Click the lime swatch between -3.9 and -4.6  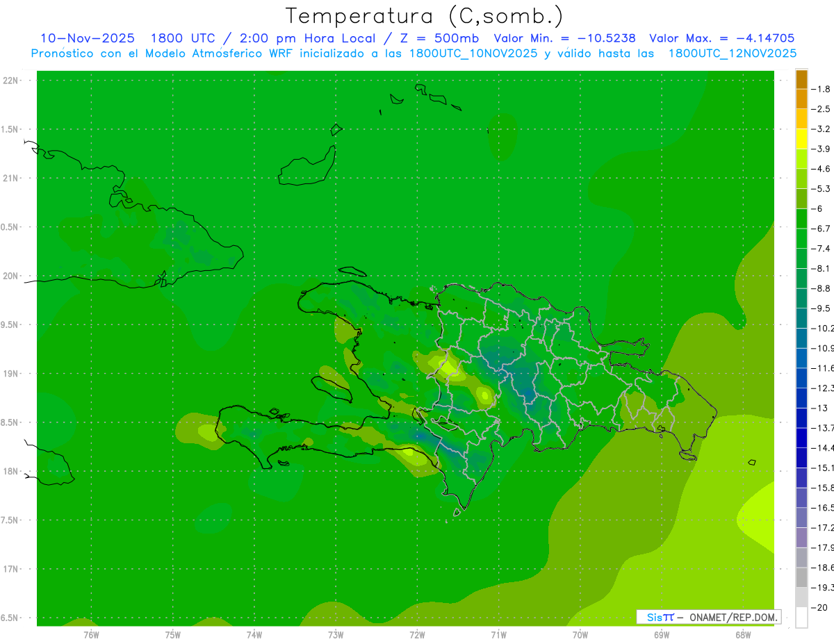(x=801, y=159)
